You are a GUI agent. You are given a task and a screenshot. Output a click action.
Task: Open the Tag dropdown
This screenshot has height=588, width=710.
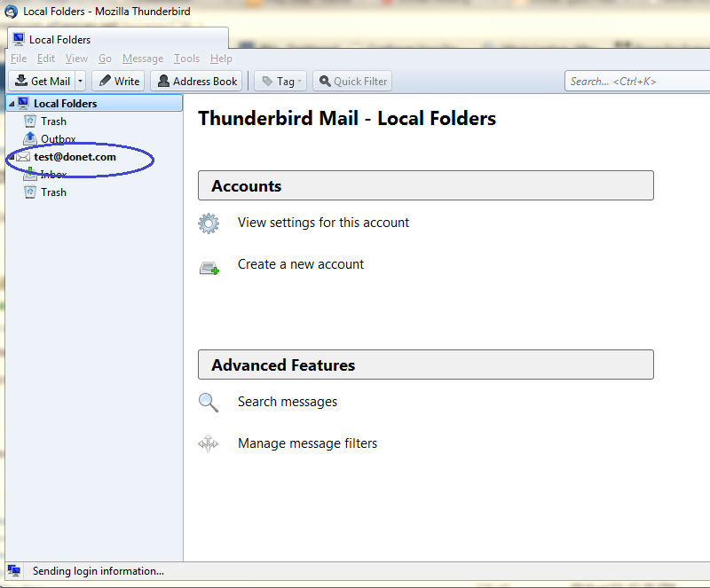pos(280,81)
